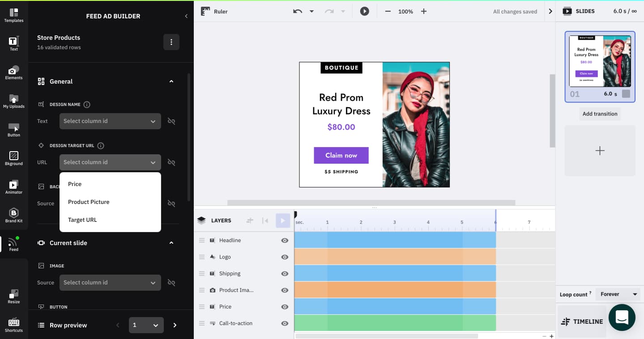
Task: Open the Feed panel in sidebar
Action: pos(14,243)
